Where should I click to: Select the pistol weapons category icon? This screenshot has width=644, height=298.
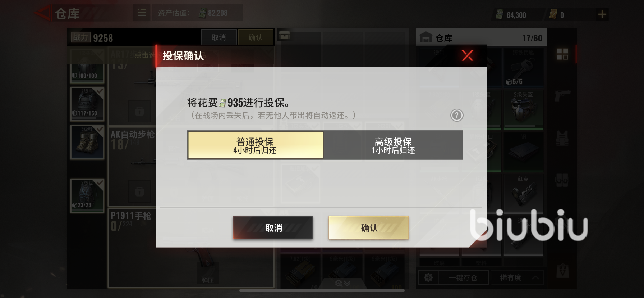click(562, 96)
